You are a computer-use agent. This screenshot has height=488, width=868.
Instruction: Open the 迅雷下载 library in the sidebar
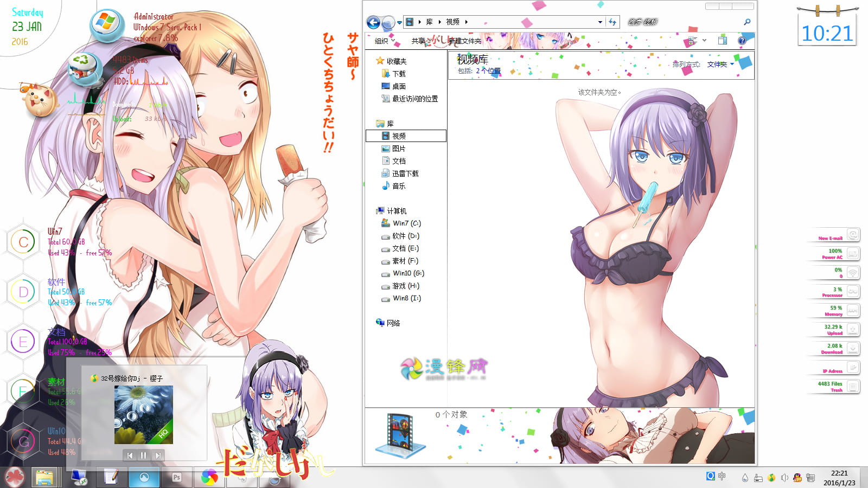click(x=404, y=174)
